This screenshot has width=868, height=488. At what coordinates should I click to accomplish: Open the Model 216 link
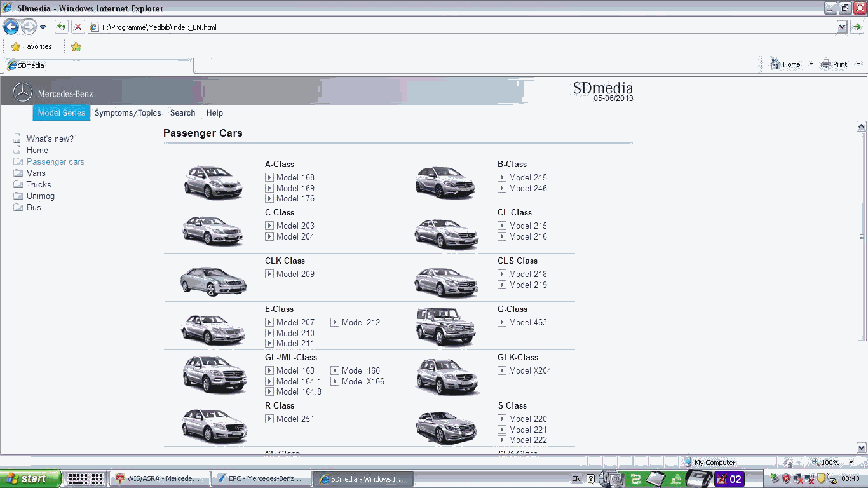click(x=528, y=236)
